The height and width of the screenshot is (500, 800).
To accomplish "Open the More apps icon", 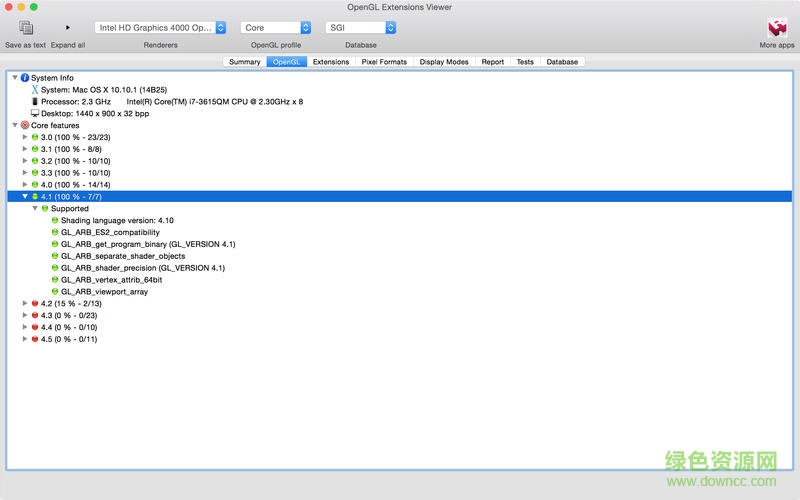I will [777, 28].
